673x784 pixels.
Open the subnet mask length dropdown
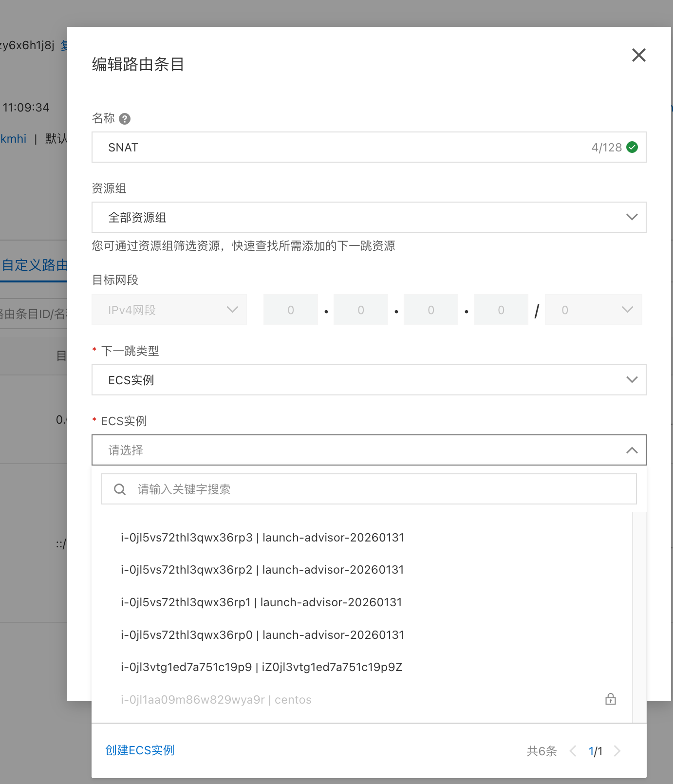point(593,310)
